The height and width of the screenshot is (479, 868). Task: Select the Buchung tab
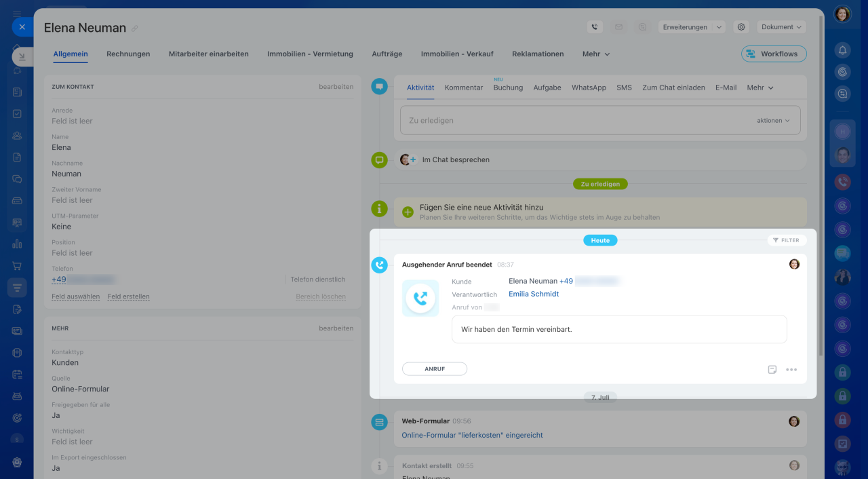[508, 88]
